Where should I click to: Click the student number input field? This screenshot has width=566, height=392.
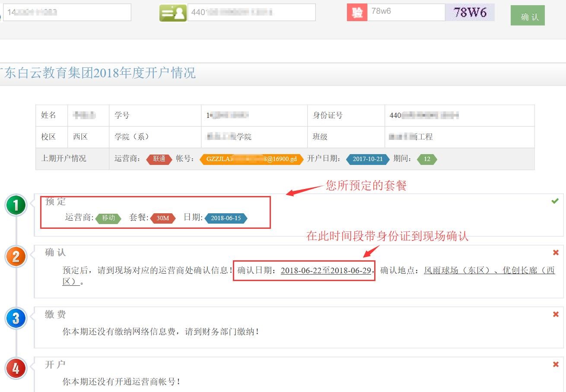[67, 13]
